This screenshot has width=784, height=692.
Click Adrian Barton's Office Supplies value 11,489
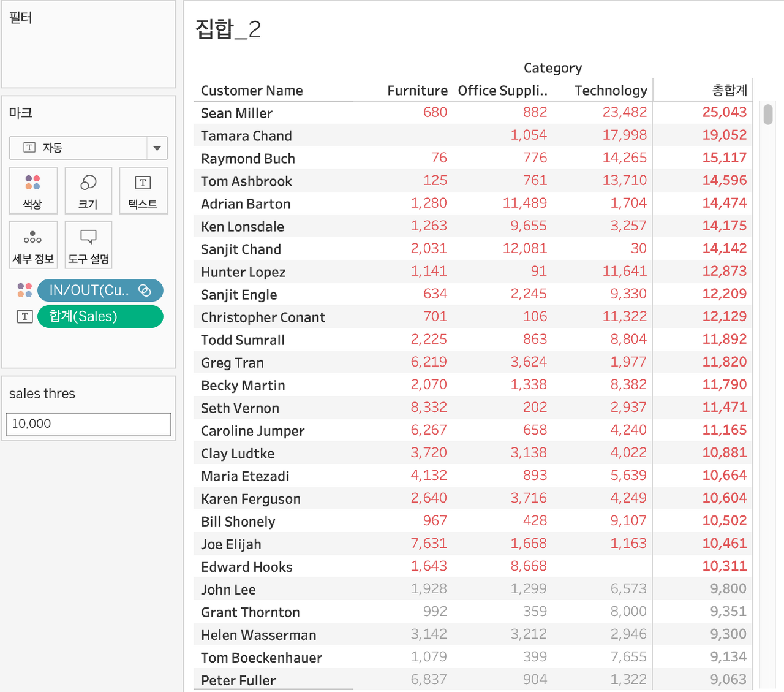click(x=525, y=203)
